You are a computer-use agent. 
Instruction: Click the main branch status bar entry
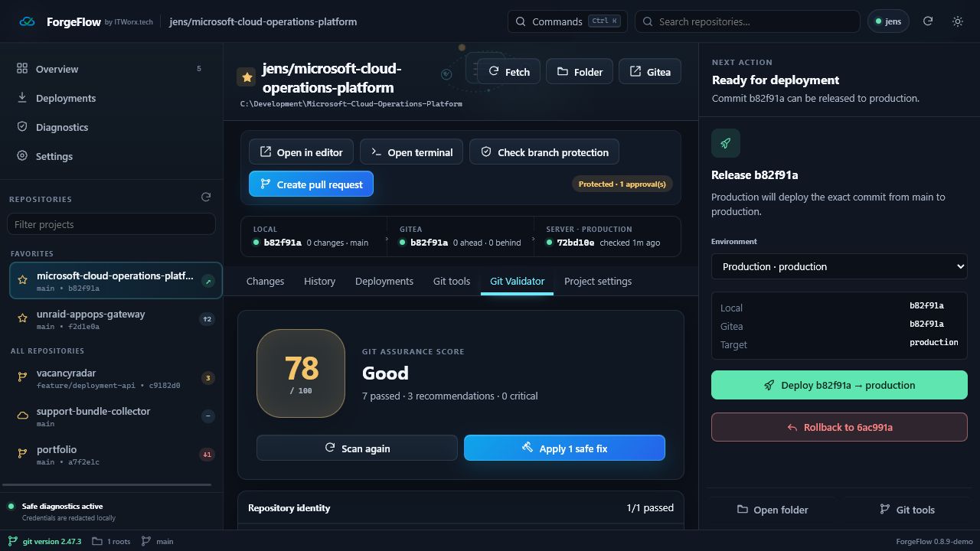pos(158,541)
